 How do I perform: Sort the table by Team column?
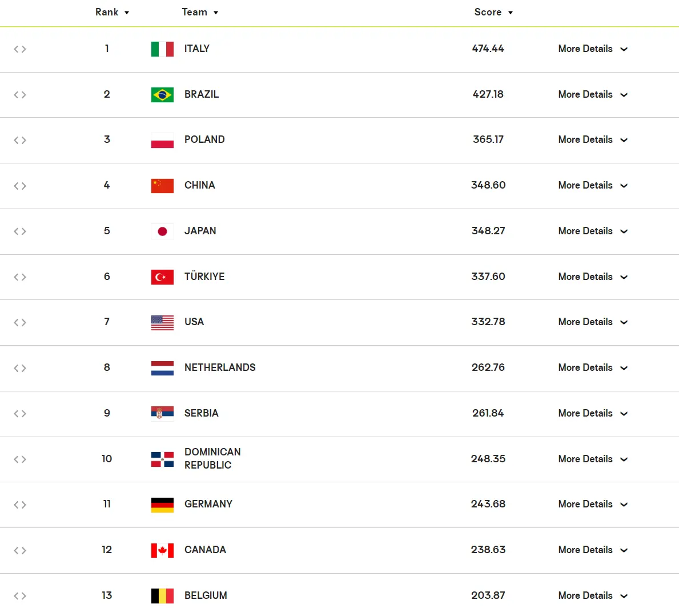click(200, 12)
